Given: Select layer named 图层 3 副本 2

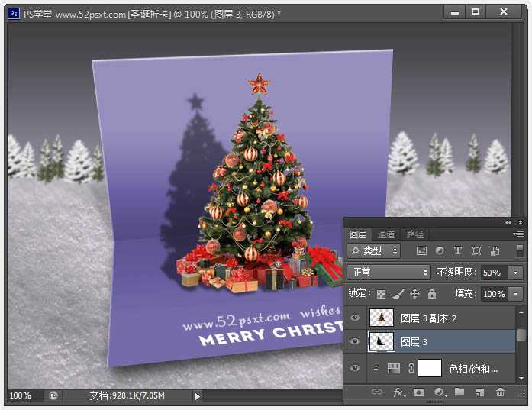Looking at the screenshot, I should (428, 318).
